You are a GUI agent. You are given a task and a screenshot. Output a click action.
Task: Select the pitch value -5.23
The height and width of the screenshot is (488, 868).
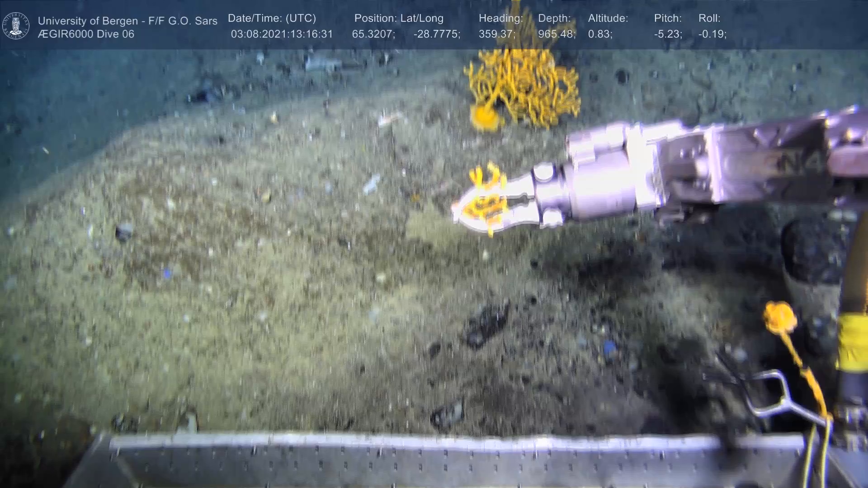click(668, 34)
